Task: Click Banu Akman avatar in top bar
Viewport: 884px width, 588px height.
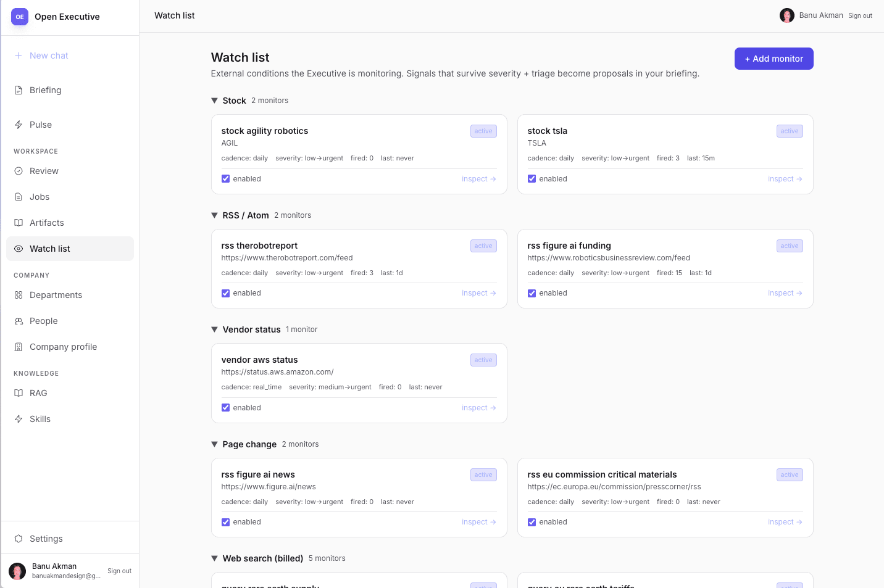Action: tap(787, 15)
